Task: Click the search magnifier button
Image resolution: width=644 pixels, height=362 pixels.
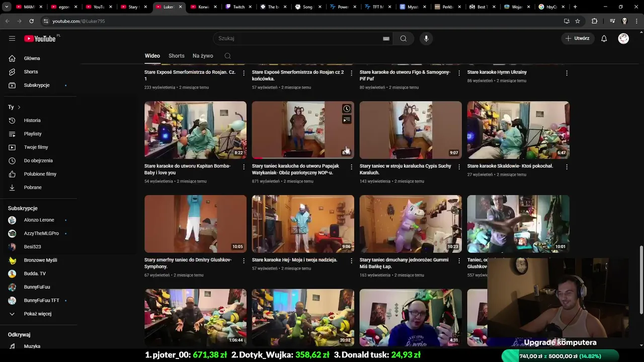Action: [x=404, y=38]
